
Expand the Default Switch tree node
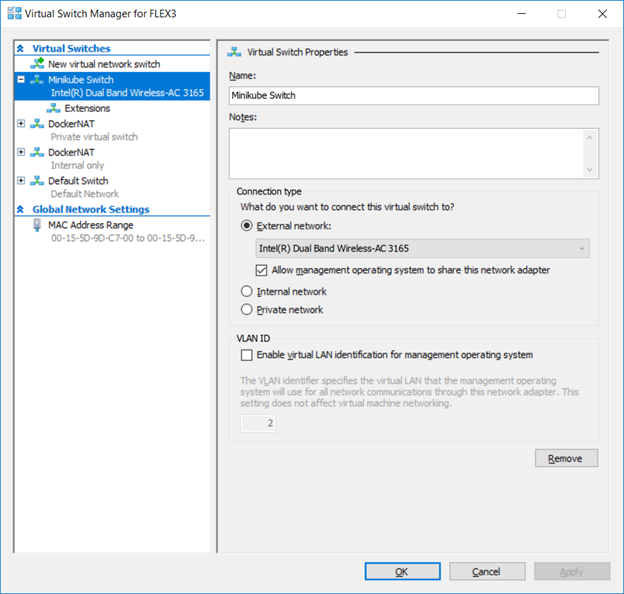21,181
